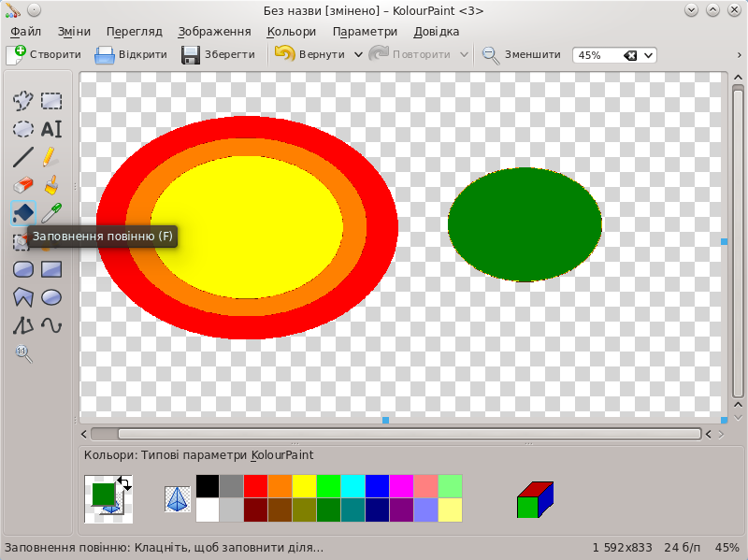The image size is (748, 560).
Task: Open the Кольори menu
Action: pyautogui.click(x=291, y=31)
